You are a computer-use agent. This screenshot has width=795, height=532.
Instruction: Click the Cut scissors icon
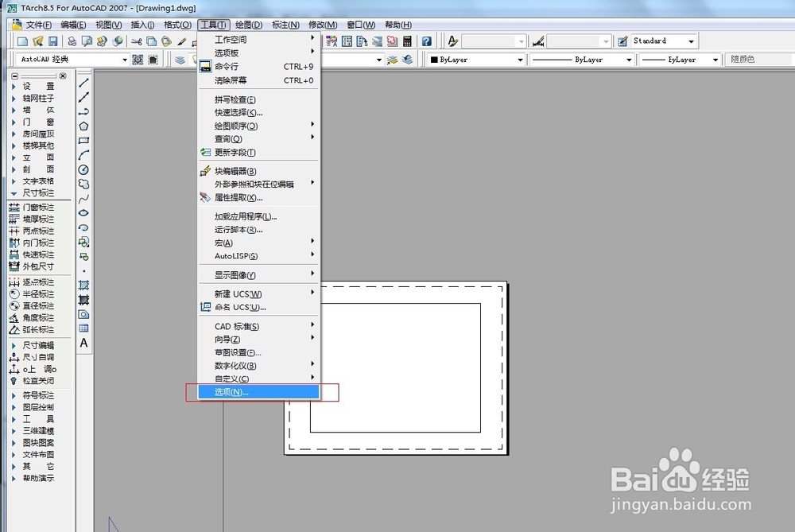click(137, 41)
